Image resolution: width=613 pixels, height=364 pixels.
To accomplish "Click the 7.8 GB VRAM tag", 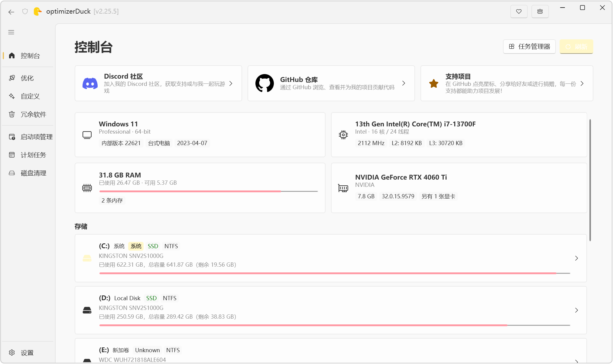I will point(366,196).
